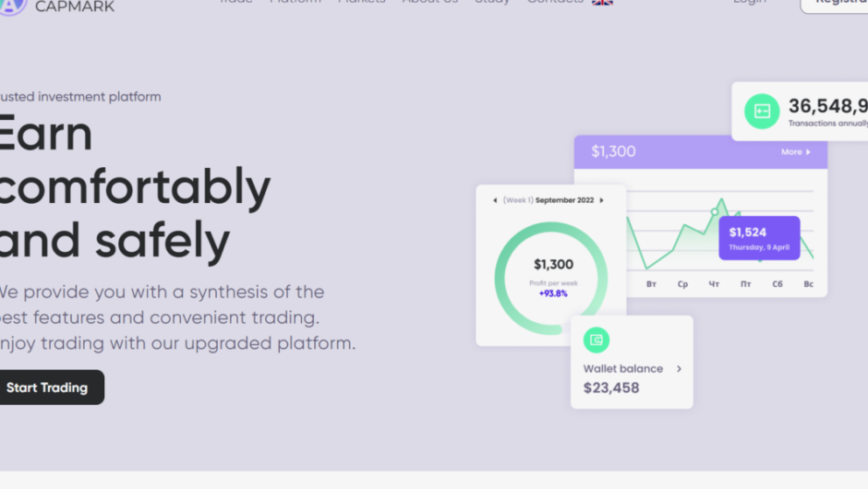Go to previous week with left arrow
The image size is (868, 489).
tap(494, 200)
